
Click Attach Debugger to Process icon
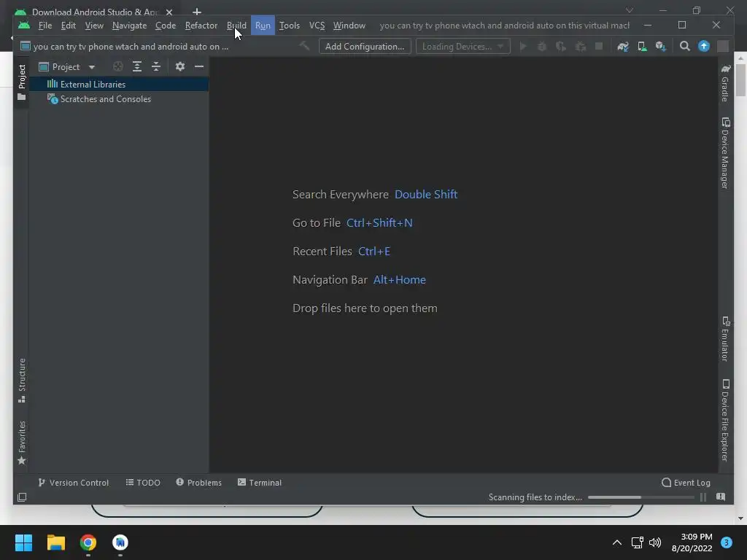580,46
